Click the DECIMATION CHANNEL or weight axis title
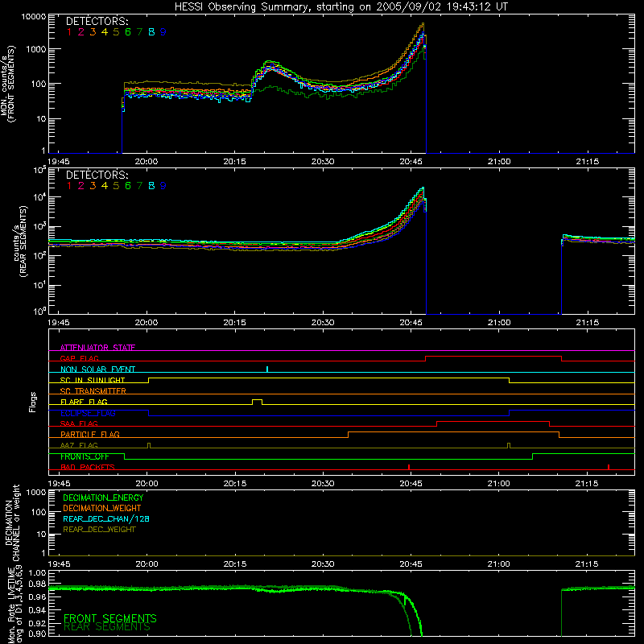The image size is (644, 644). [12, 522]
